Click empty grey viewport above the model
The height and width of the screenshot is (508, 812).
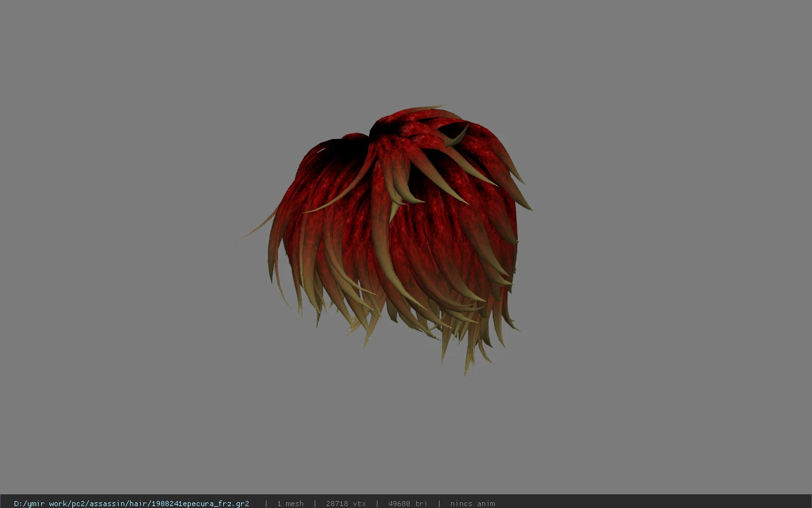coord(406,51)
